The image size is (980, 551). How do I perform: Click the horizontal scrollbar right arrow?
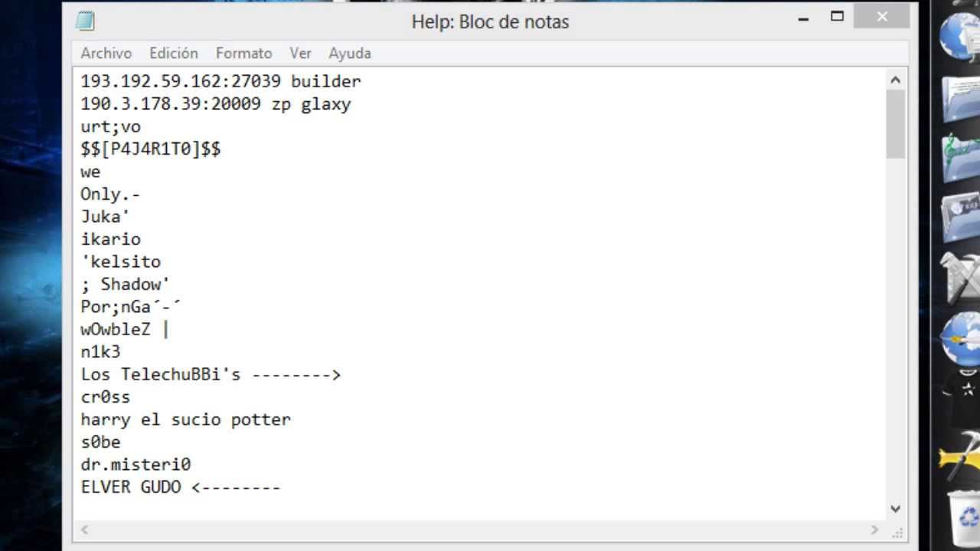coord(874,530)
